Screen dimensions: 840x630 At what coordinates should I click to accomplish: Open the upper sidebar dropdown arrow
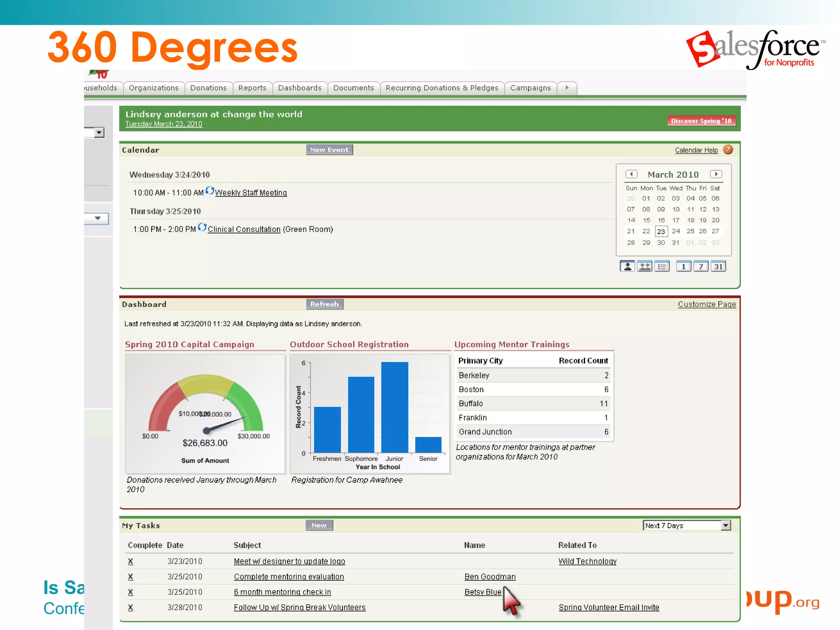click(99, 132)
